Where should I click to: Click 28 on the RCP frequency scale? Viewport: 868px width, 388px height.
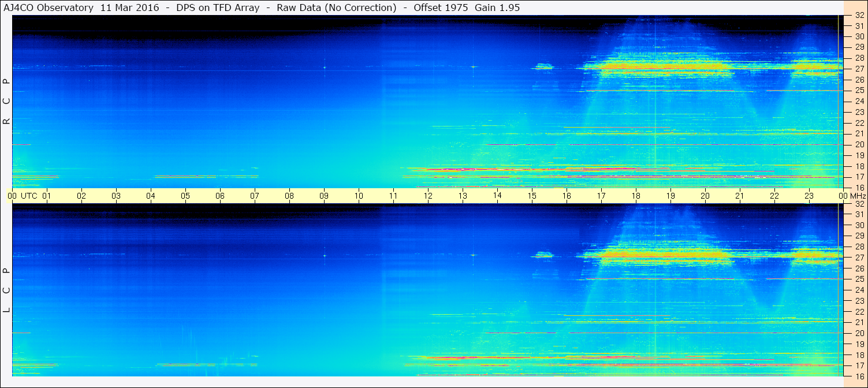pyautogui.click(x=859, y=58)
